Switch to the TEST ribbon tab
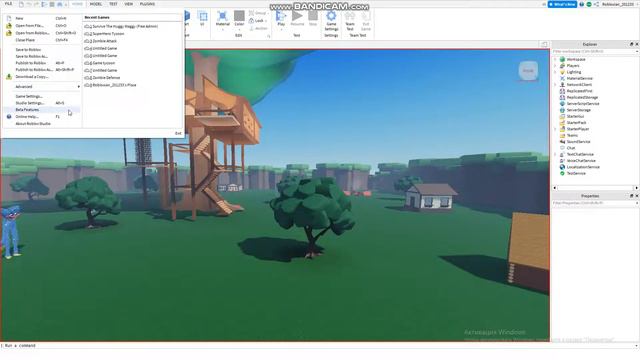640x360 pixels. click(x=113, y=4)
